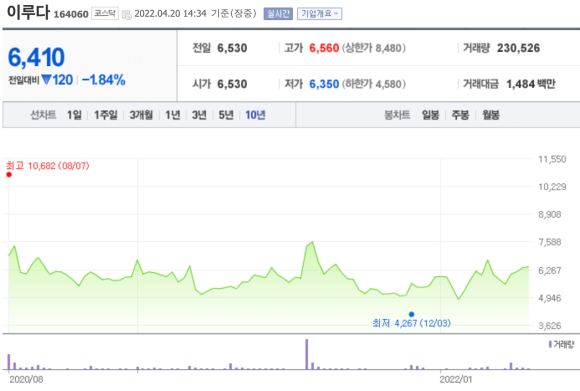Click the clock icon beside the date
Screen dimensions: 580x391
(127, 15)
